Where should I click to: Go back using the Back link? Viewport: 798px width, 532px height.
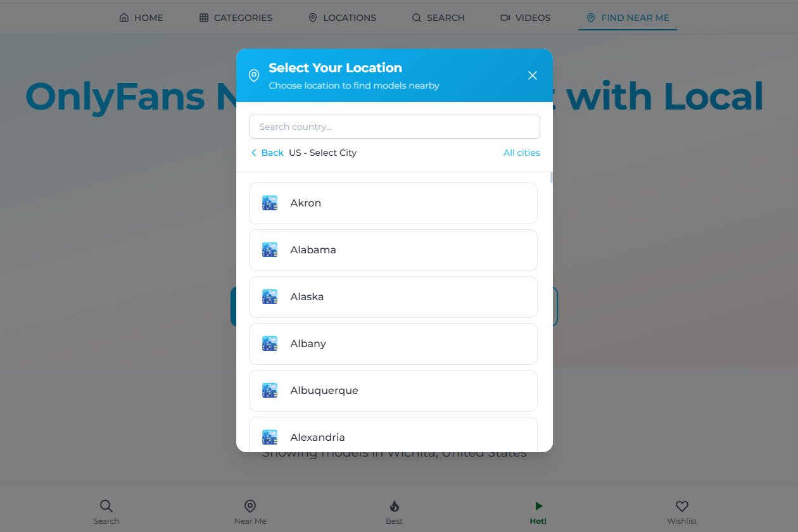[267, 153]
